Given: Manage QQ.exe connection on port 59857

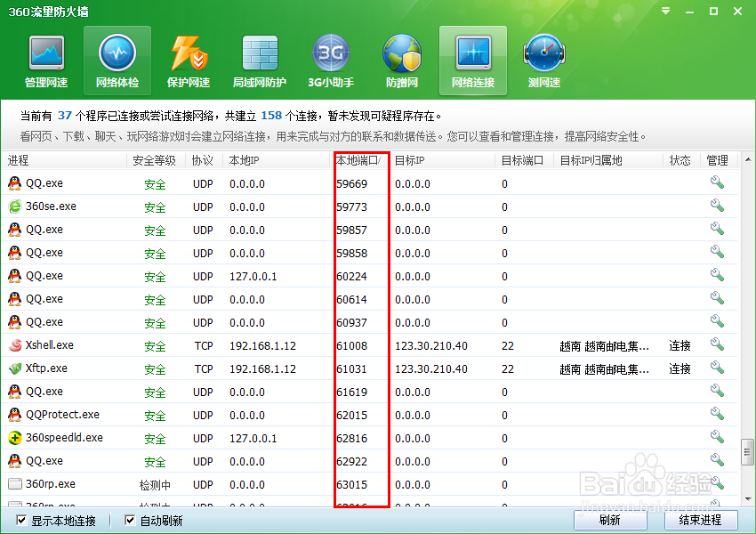Looking at the screenshot, I should pos(717,229).
